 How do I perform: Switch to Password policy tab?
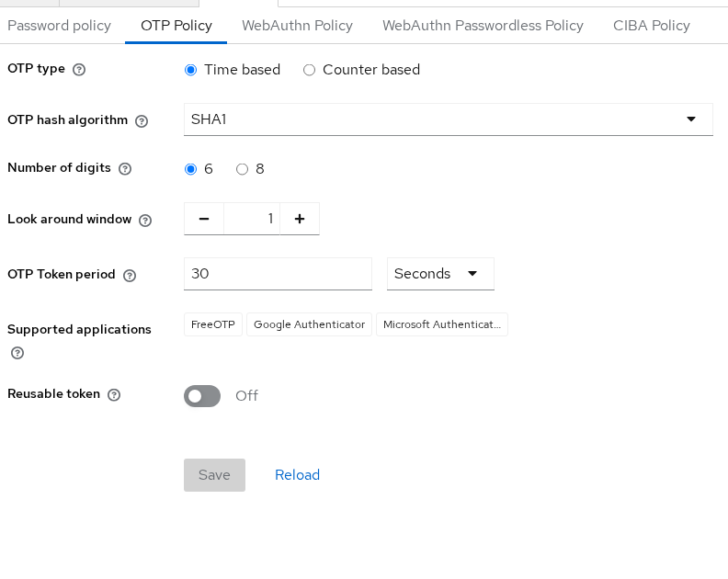pyautogui.click(x=60, y=26)
